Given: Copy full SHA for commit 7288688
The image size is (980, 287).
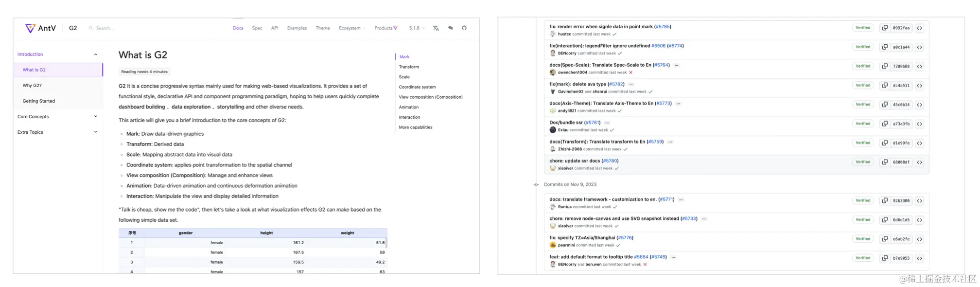Looking at the screenshot, I should click(x=885, y=66).
